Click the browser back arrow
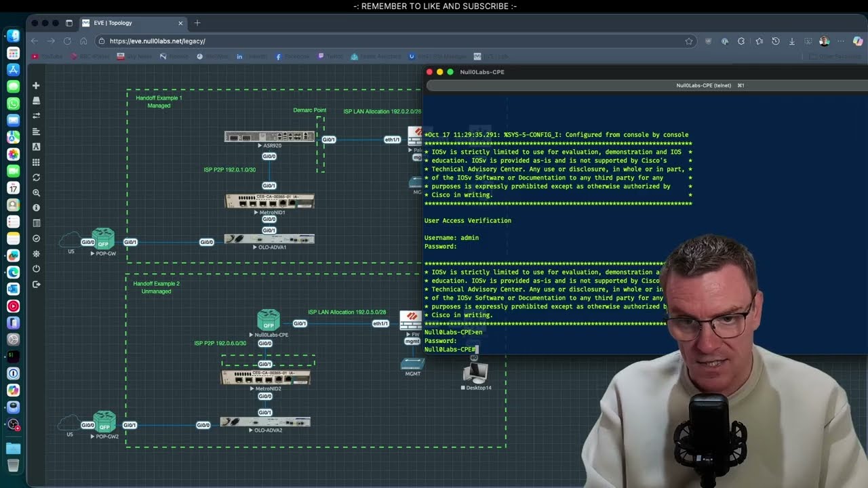 tap(35, 41)
